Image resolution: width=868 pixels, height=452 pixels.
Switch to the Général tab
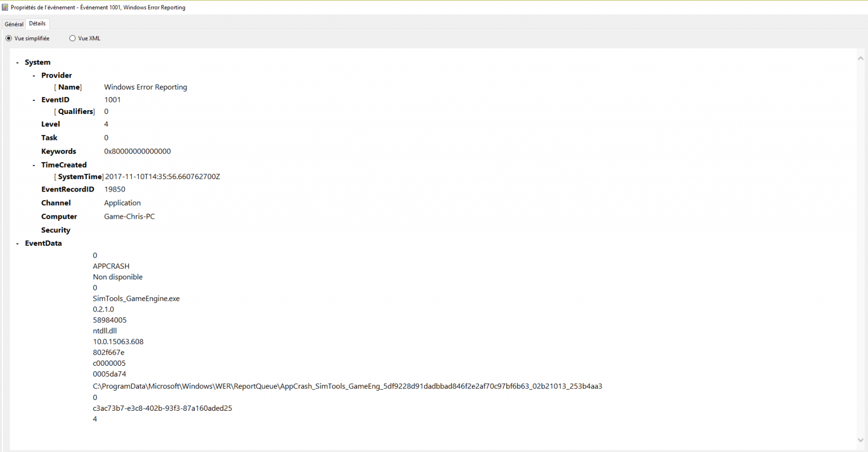[x=14, y=24]
